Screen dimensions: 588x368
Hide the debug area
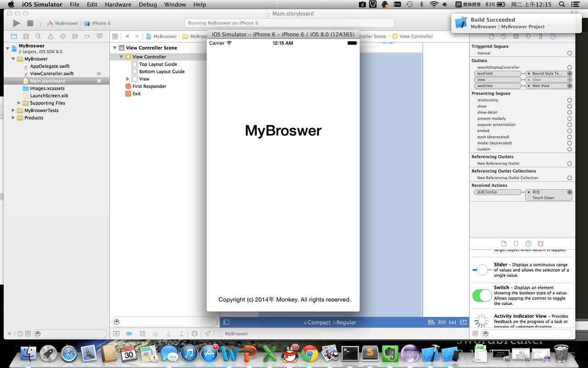(x=116, y=333)
